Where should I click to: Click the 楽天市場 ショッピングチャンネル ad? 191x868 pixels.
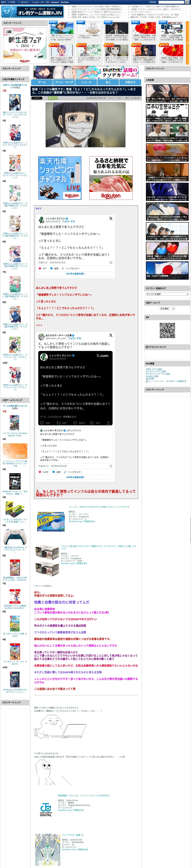[x=60, y=178]
